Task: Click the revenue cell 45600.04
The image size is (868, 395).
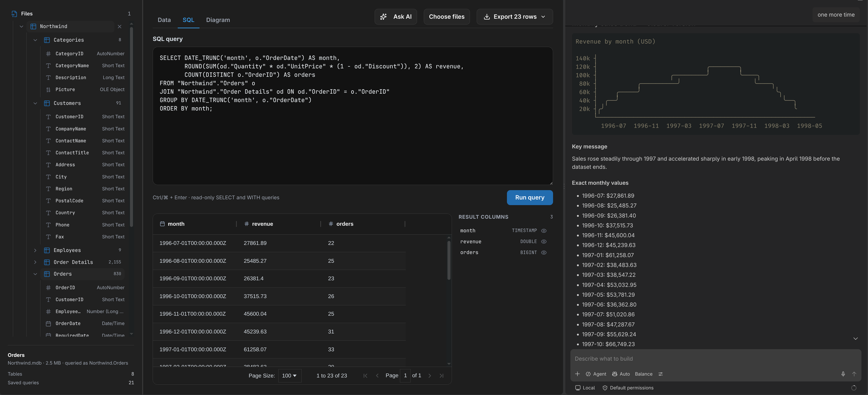Action: [x=255, y=314]
